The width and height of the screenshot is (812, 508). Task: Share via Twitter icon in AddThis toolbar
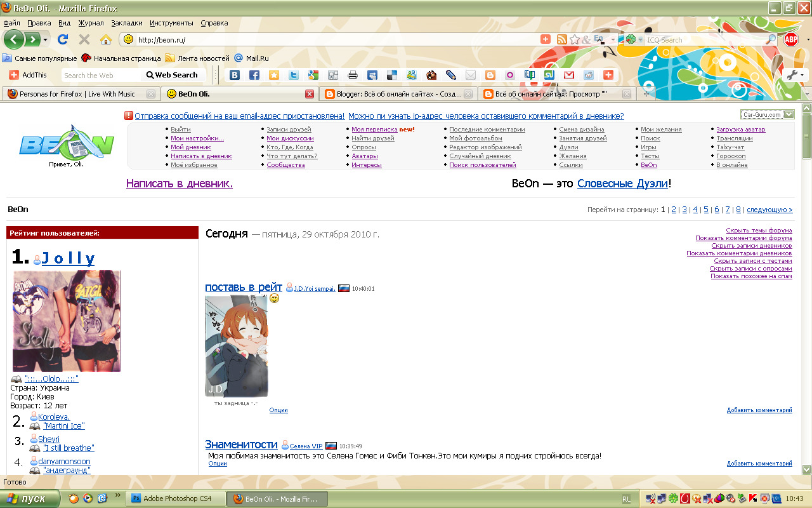[294, 75]
